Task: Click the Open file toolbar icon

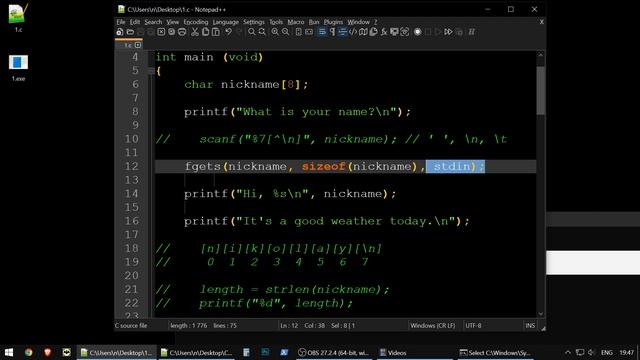Action: click(x=130, y=32)
